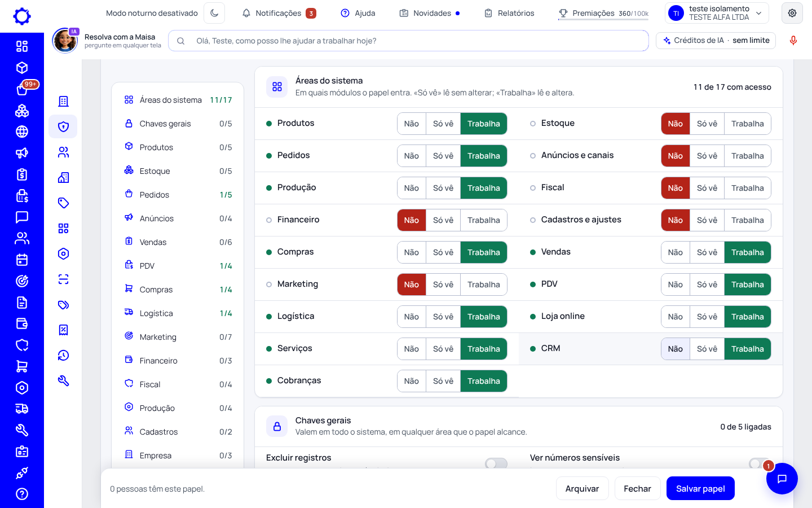812x508 pixels.
Task: Select Empresa in the section list
Action: point(178,456)
